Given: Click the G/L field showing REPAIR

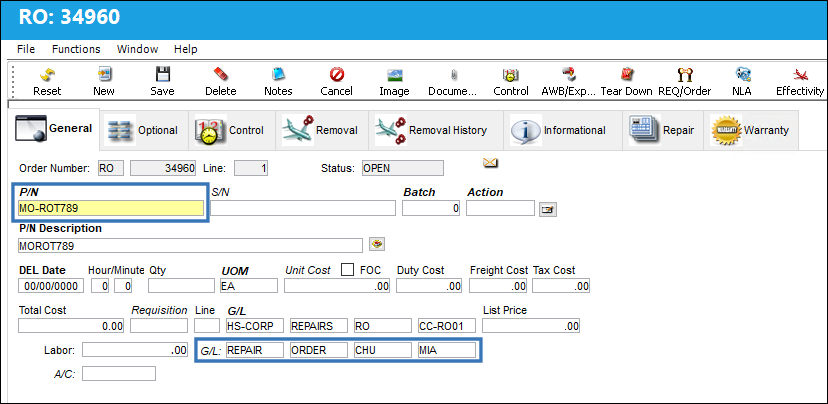Looking at the screenshot, I should pos(255,350).
